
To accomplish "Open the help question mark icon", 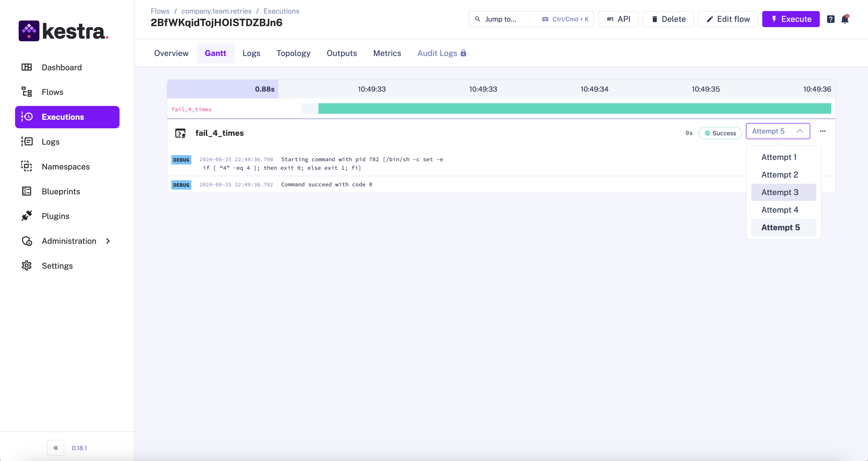I will coord(831,19).
